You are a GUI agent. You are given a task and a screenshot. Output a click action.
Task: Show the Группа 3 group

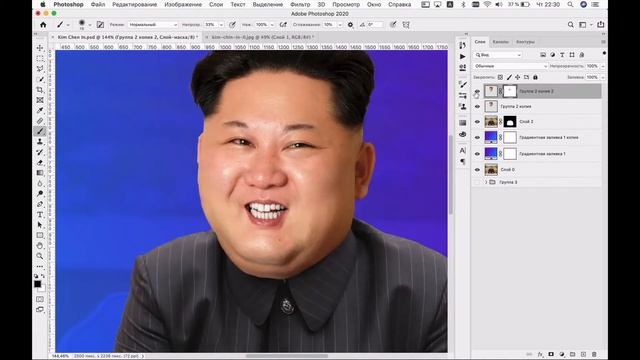477,182
